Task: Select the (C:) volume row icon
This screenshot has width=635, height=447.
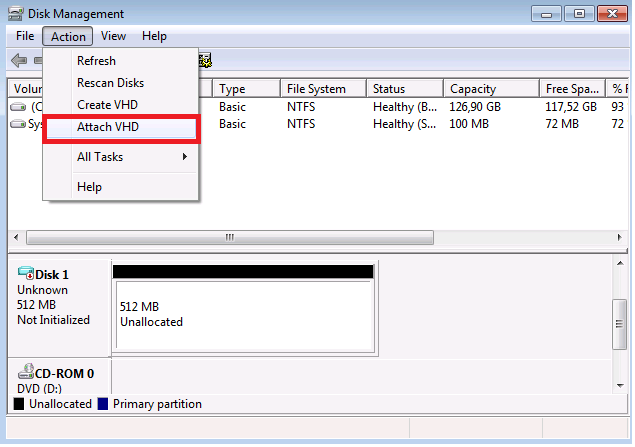Action: 19,106
